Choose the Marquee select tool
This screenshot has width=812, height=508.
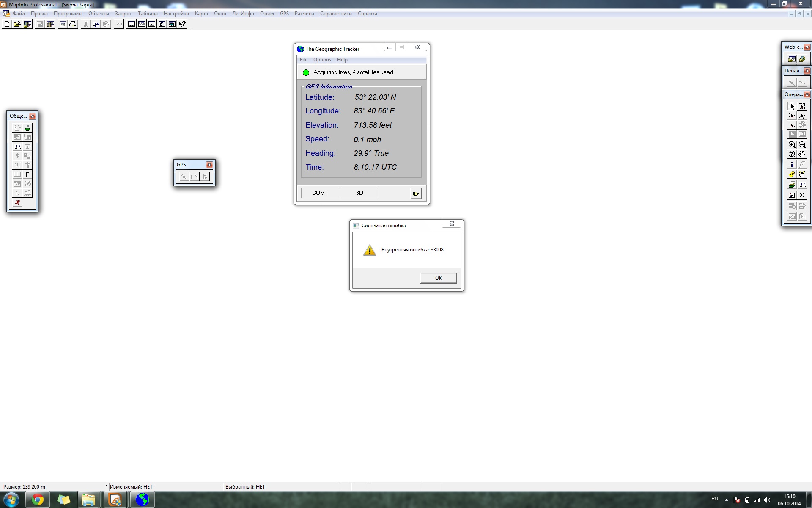802,107
